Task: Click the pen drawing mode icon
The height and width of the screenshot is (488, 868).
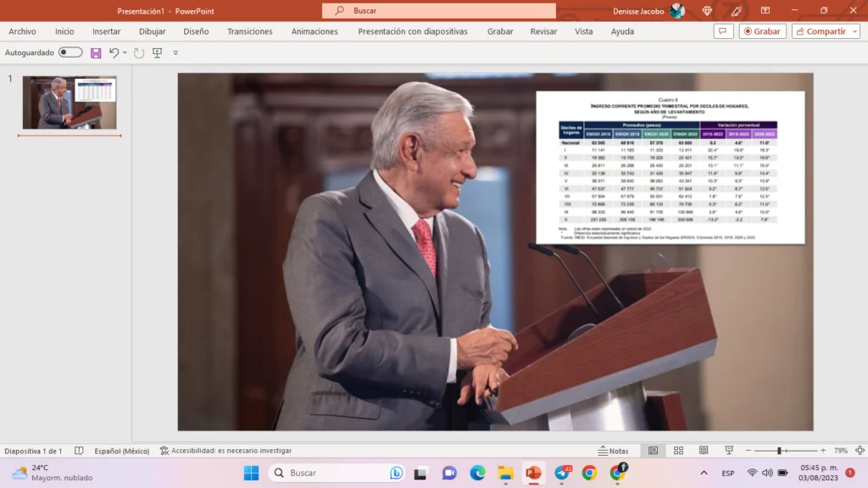Action: (x=737, y=10)
